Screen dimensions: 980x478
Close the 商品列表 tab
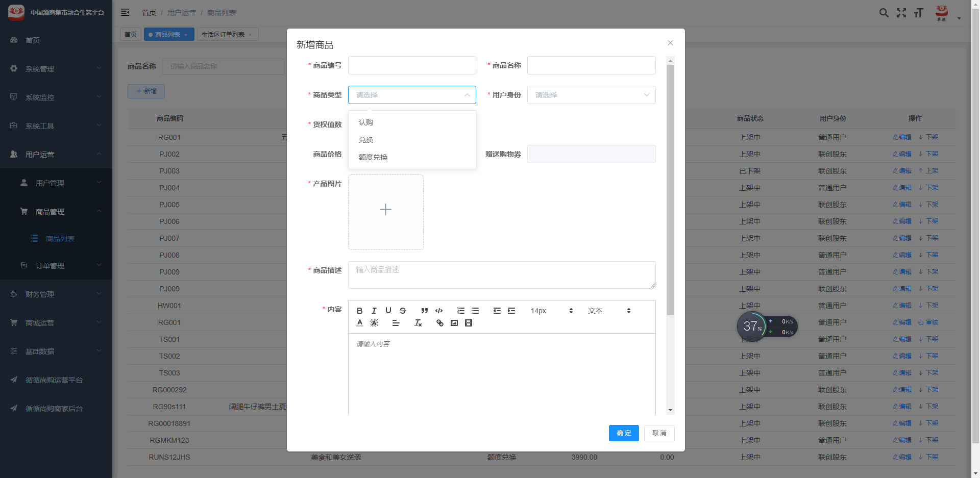click(x=186, y=35)
